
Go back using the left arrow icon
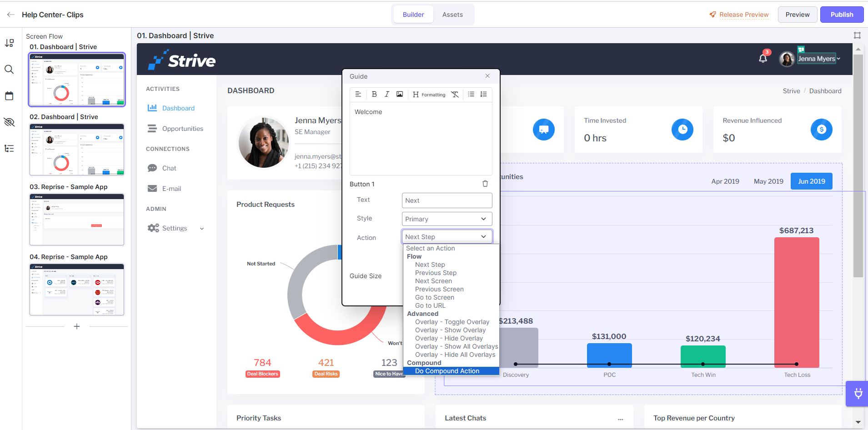(x=11, y=15)
